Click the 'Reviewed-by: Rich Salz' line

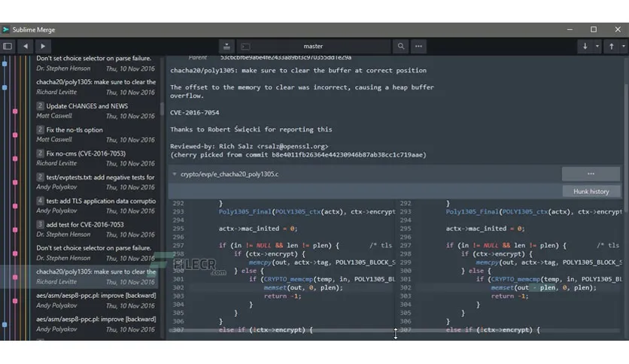(x=249, y=147)
